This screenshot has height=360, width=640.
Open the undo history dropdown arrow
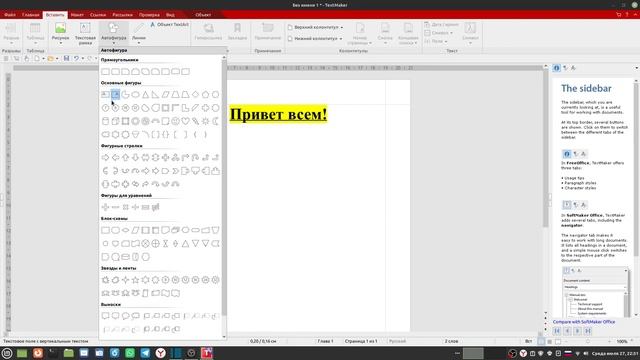[82, 59]
